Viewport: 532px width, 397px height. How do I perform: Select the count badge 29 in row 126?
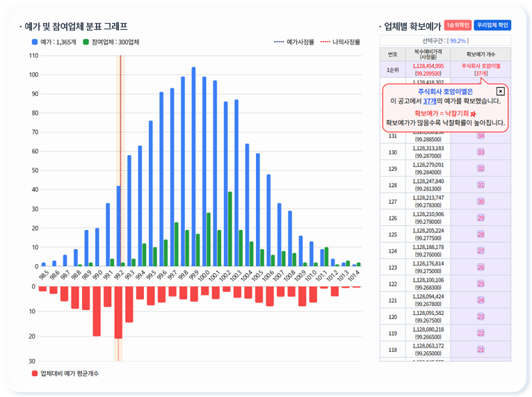481,218
